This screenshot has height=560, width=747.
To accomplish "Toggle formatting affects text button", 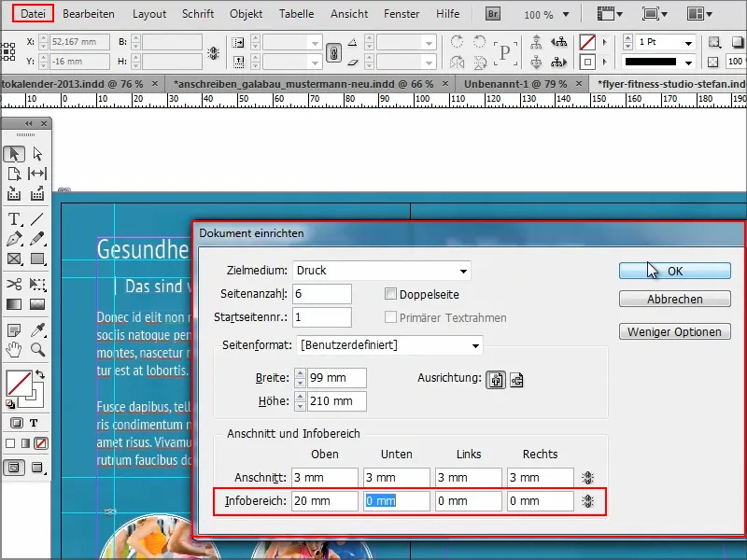I will [34, 423].
